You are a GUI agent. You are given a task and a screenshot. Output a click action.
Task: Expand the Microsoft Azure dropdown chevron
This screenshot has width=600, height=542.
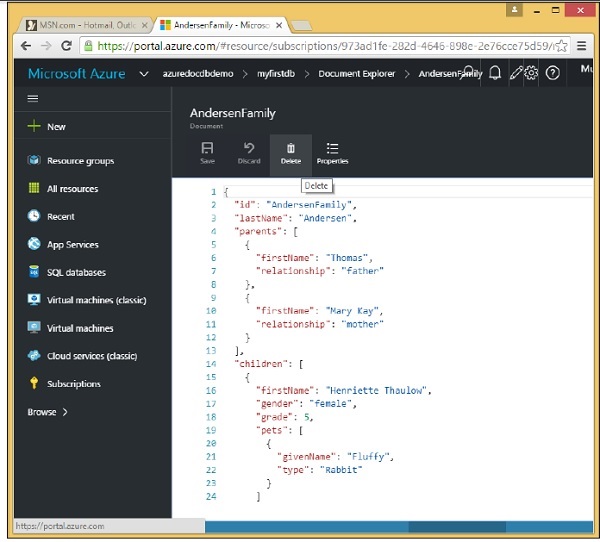(x=143, y=74)
